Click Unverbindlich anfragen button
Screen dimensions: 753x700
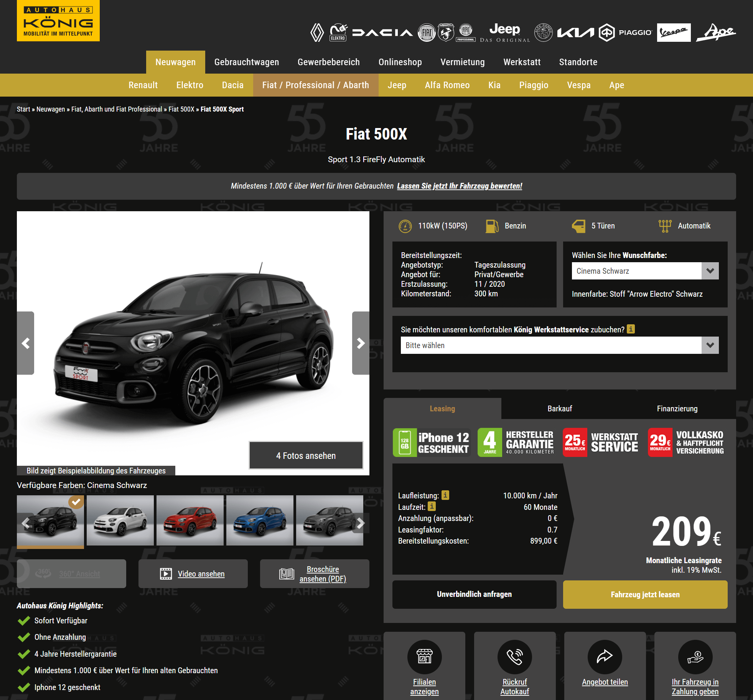pos(474,594)
